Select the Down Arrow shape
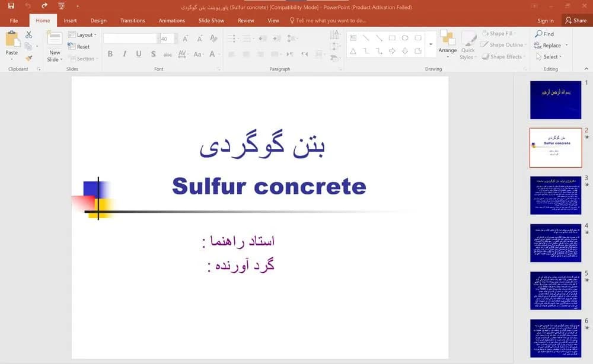Viewport: 593px width, 364px height. click(x=405, y=51)
